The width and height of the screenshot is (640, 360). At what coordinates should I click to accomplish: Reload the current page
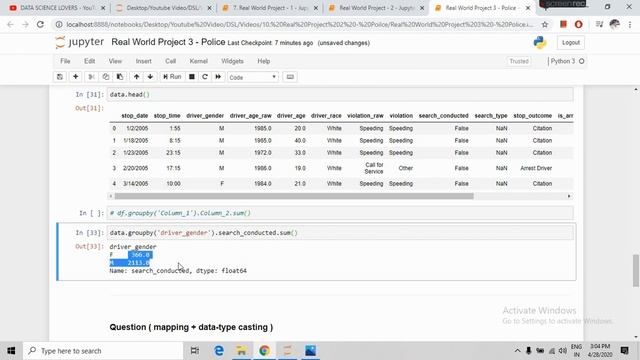tap(40, 24)
